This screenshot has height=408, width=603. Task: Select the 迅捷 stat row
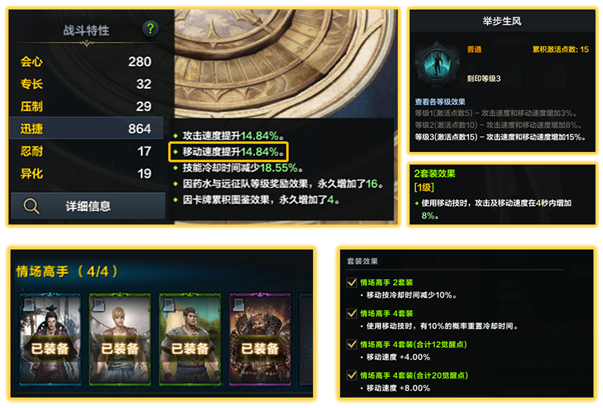[x=87, y=128]
